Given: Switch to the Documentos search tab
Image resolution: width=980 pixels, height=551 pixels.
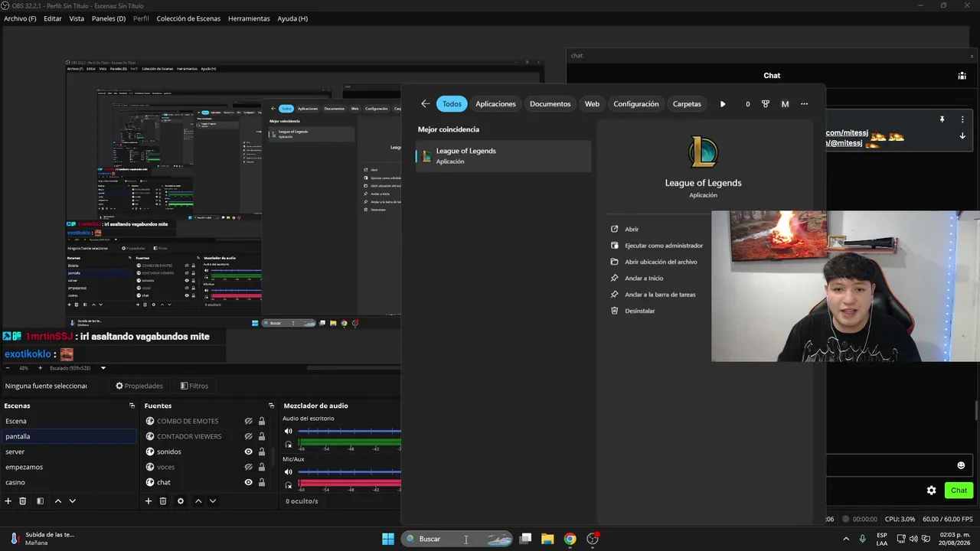Looking at the screenshot, I should tap(550, 104).
